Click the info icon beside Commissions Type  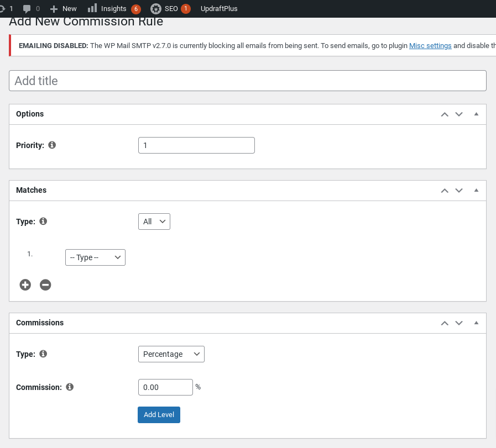click(43, 354)
